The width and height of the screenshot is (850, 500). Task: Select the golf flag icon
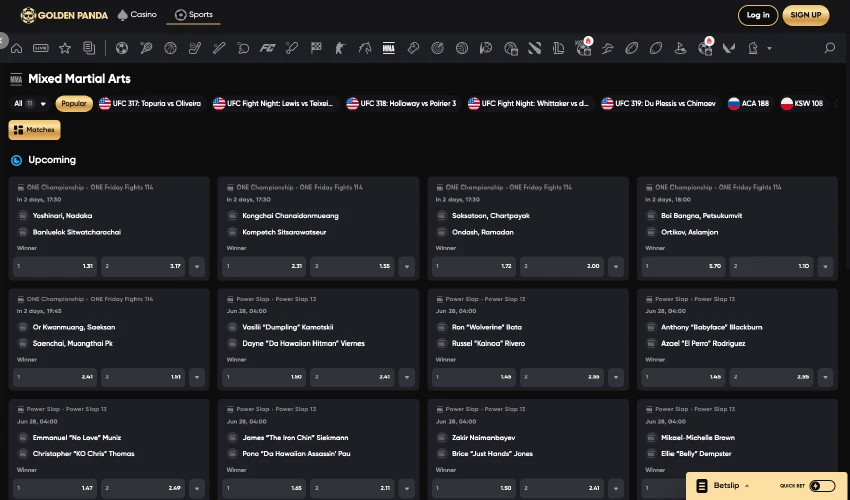click(x=680, y=48)
